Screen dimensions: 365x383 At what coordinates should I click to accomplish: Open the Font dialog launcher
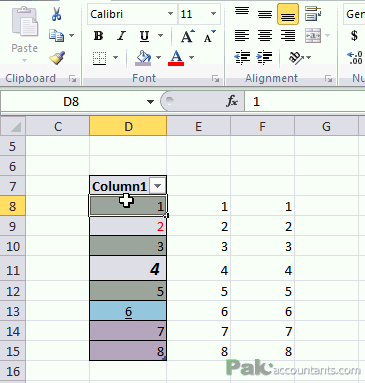[x=215, y=79]
